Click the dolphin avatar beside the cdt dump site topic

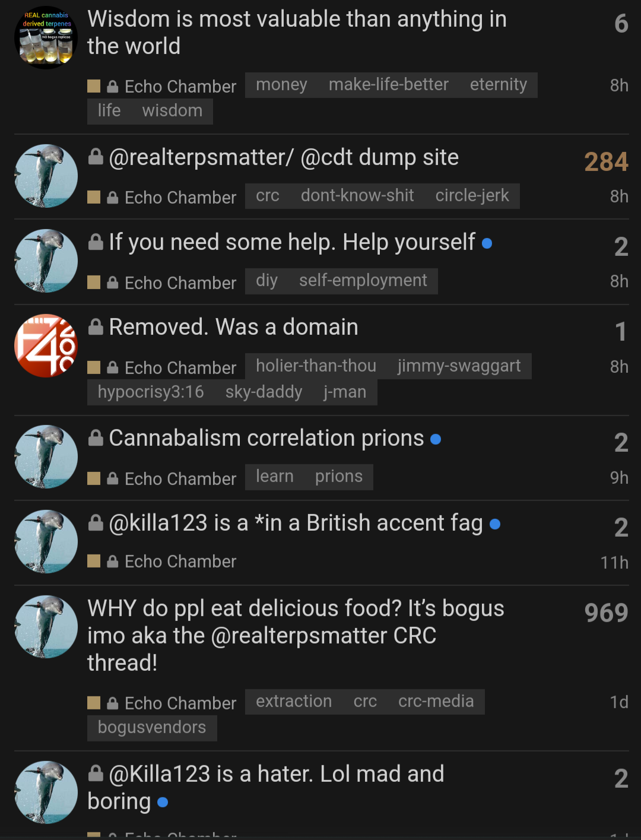coord(46,176)
